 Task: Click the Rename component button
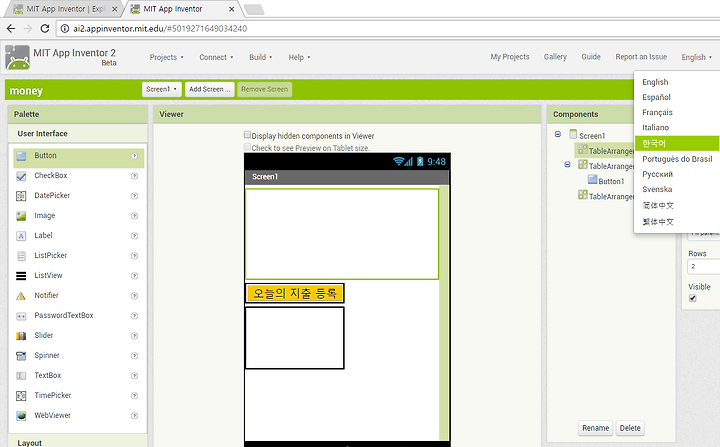pos(595,428)
